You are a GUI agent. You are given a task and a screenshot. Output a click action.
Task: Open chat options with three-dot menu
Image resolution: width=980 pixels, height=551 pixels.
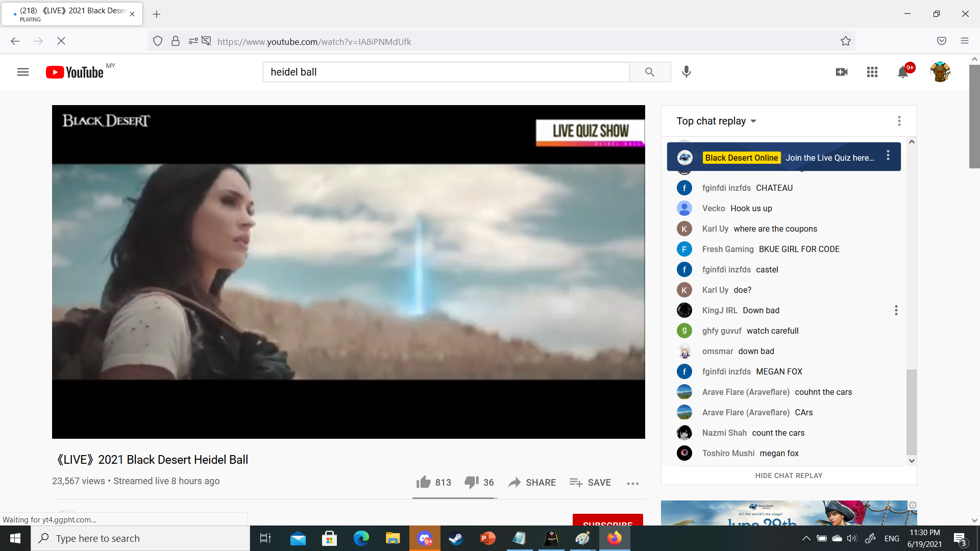899,120
